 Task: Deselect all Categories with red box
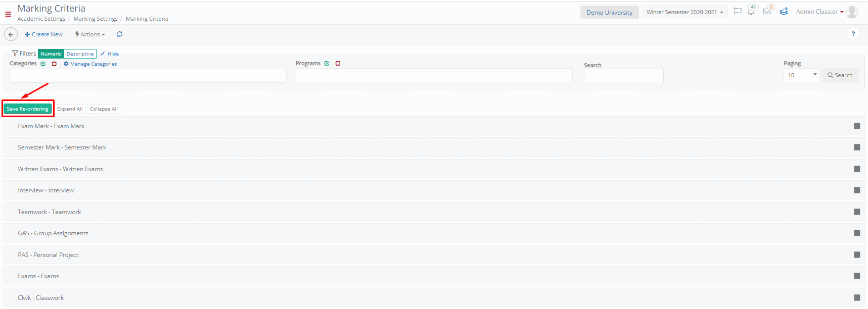[54, 64]
